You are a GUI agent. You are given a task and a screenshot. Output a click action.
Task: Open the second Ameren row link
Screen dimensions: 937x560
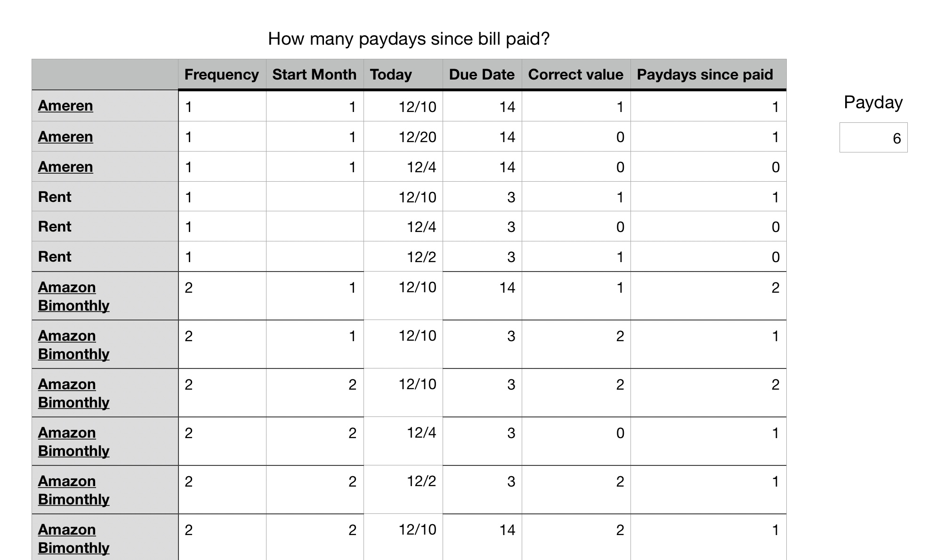(x=65, y=137)
